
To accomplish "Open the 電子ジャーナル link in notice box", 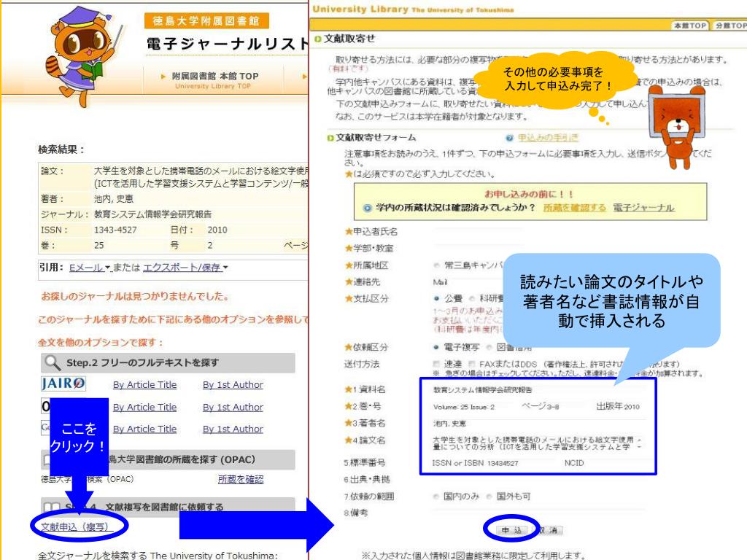I will (x=643, y=208).
